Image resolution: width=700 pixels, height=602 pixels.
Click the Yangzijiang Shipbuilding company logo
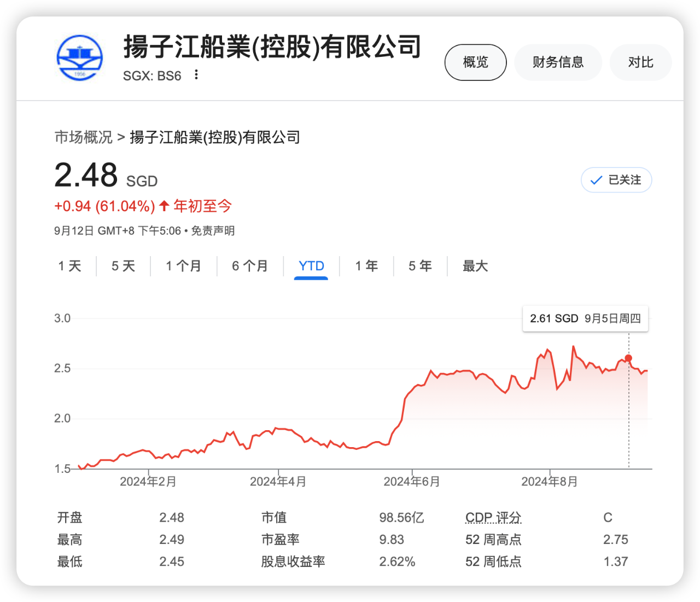coord(80,58)
